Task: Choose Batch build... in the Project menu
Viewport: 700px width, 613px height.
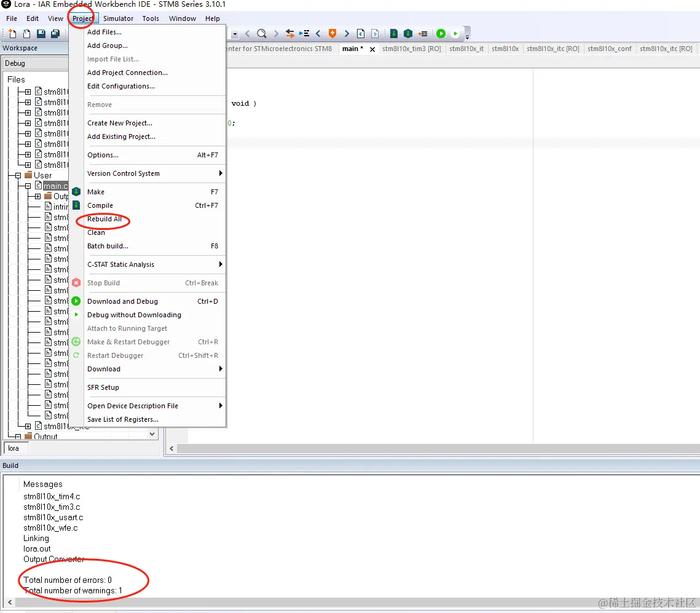Action: tap(155, 246)
